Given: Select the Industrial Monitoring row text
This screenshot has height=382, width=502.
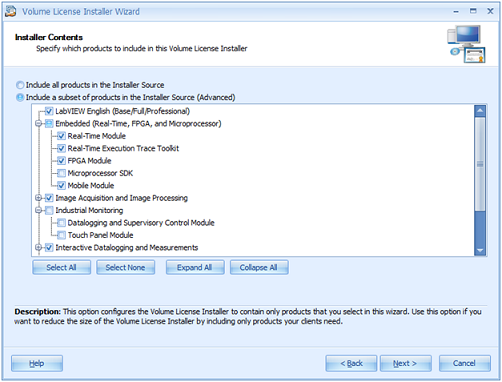Looking at the screenshot, I should point(89,210).
